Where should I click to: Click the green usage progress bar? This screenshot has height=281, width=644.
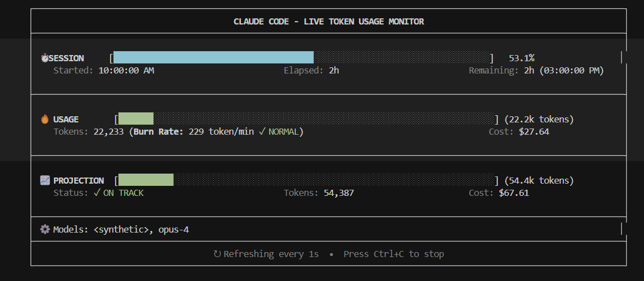pyautogui.click(x=136, y=119)
